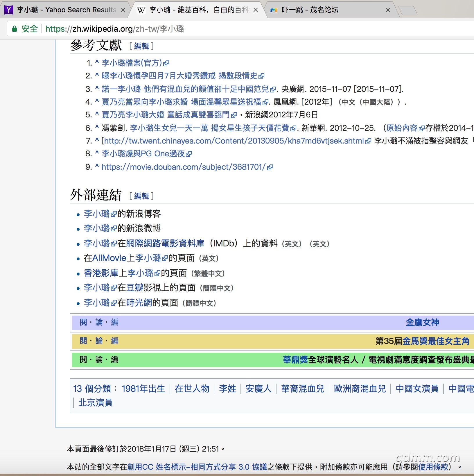The height and width of the screenshot is (476, 474).
Task: Open reference 李小璐生女兒一天一萬
Action: click(x=213, y=128)
